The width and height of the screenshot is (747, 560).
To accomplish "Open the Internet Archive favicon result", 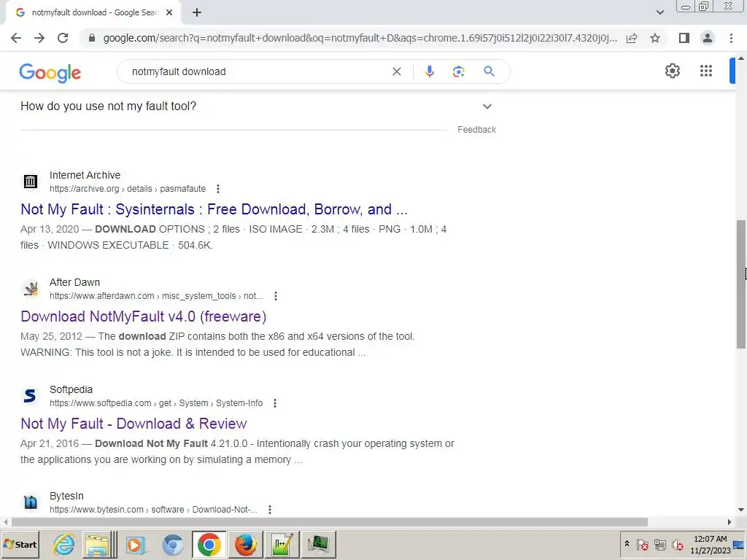I will (31, 182).
